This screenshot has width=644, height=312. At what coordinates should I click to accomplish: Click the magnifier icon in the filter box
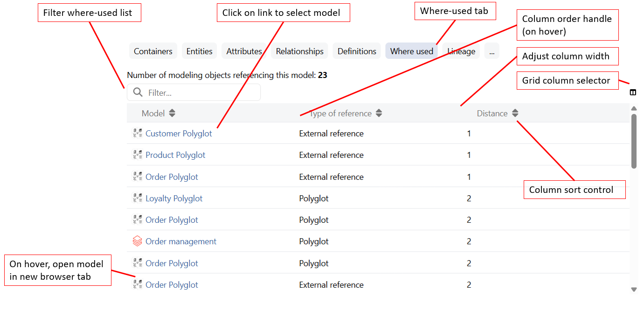point(138,92)
